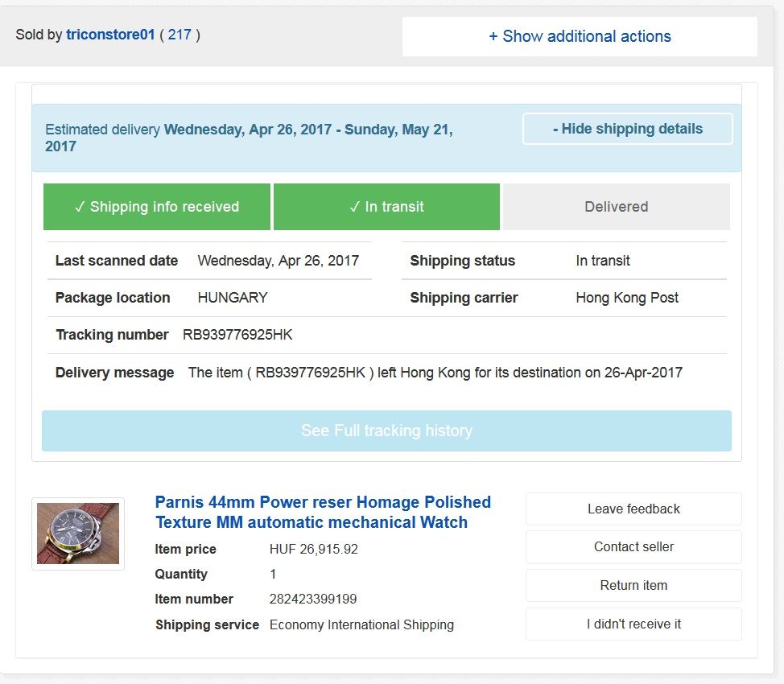This screenshot has height=684, width=784.
Task: Open Parnis 44mm watch item title link
Action: point(323,512)
